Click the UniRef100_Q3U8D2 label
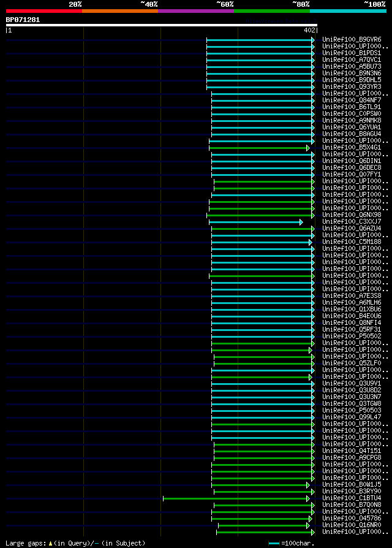The width and height of the screenshot is (392, 548). click(352, 390)
